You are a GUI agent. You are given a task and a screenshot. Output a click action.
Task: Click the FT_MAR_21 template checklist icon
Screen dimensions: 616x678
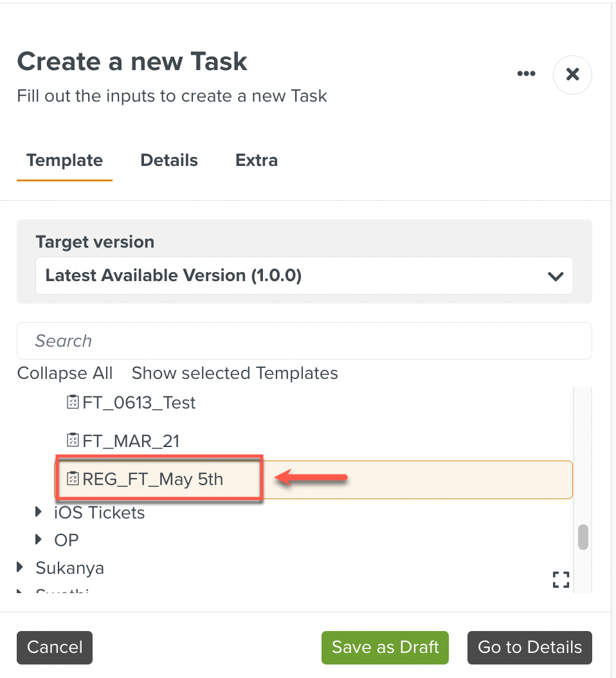(x=73, y=441)
